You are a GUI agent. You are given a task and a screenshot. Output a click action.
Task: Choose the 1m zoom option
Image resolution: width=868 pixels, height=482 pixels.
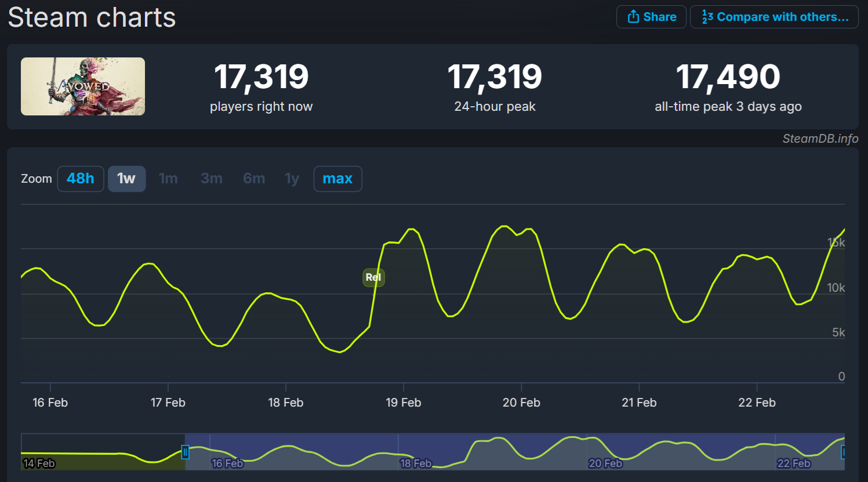click(x=168, y=179)
